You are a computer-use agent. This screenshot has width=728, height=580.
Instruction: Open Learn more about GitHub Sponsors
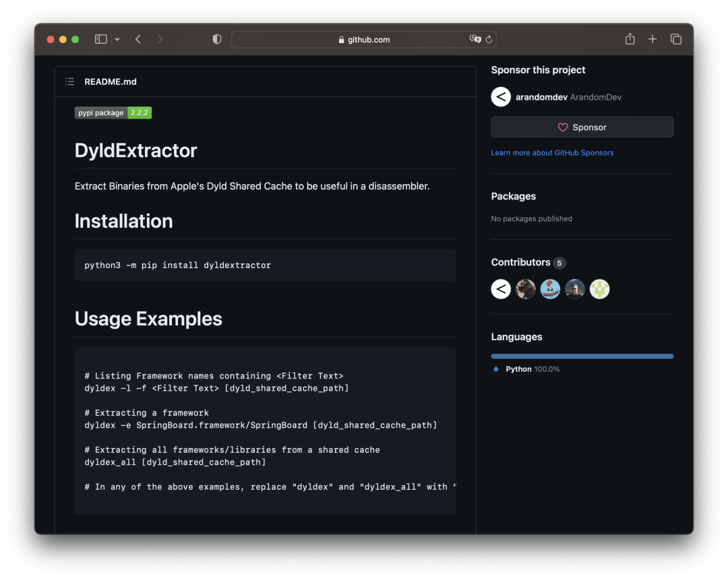tap(552, 153)
